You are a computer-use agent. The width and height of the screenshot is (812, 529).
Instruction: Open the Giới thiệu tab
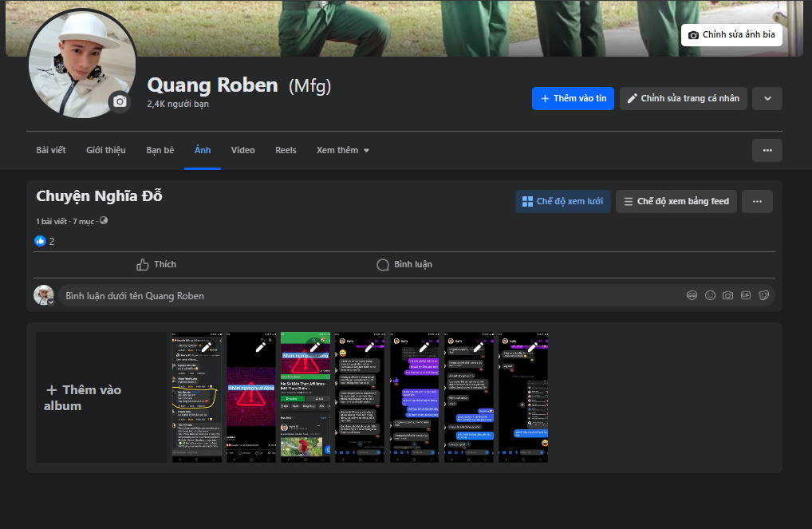click(106, 150)
